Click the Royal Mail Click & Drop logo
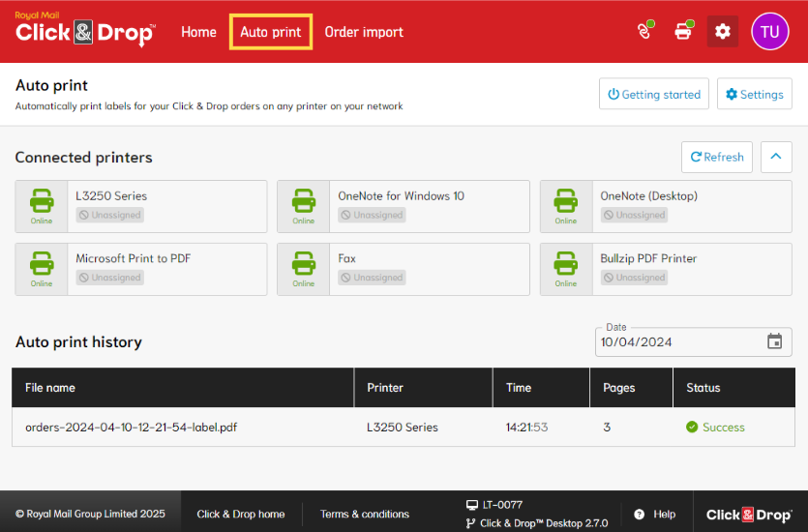Image resolution: width=808 pixels, height=532 pixels. tap(85, 31)
